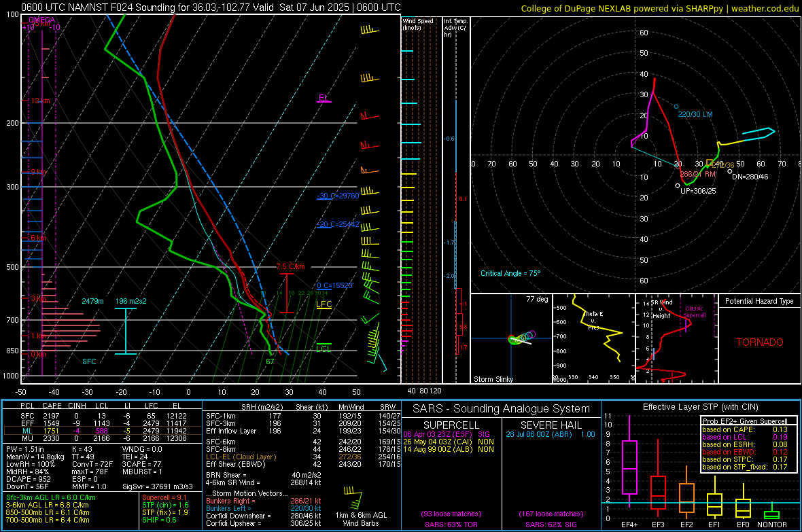Select the yellow LFC marker label
The height and width of the screenshot is (532, 802).
tap(324, 304)
